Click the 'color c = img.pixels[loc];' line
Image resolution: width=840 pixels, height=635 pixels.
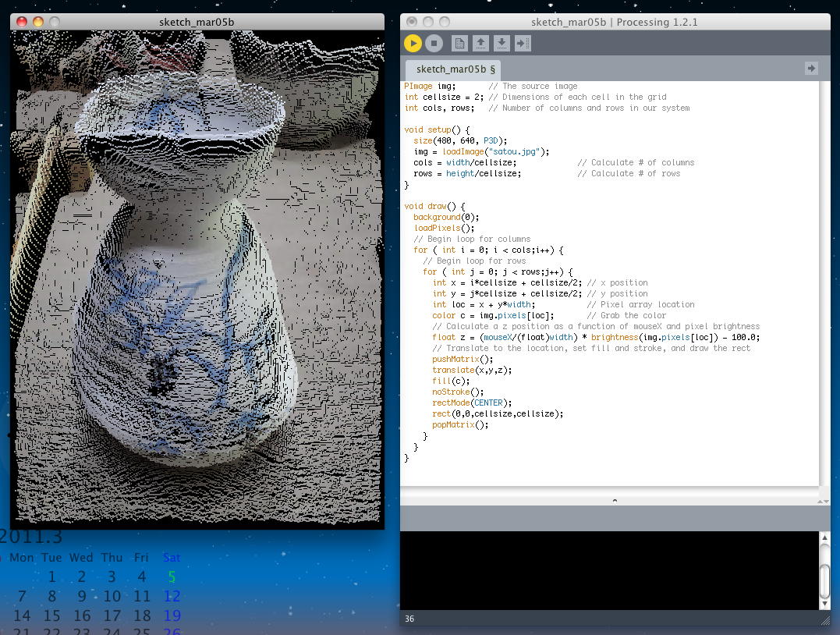pyautogui.click(x=493, y=316)
